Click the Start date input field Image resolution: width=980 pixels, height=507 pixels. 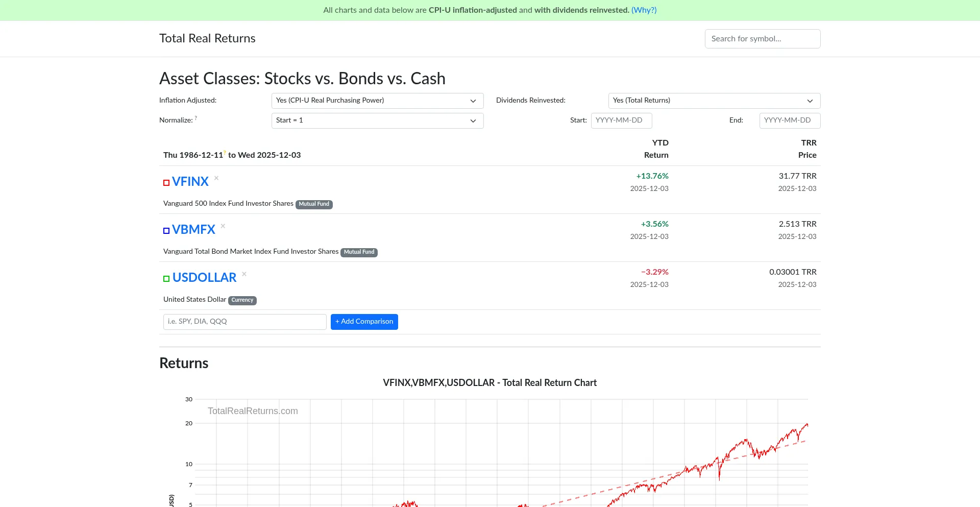pos(621,120)
